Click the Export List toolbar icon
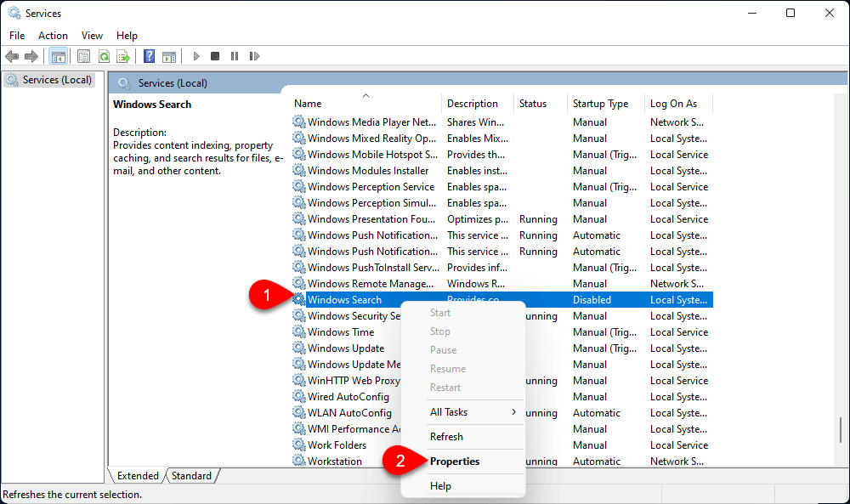Screen dimensions: 850x504 (x=123, y=56)
